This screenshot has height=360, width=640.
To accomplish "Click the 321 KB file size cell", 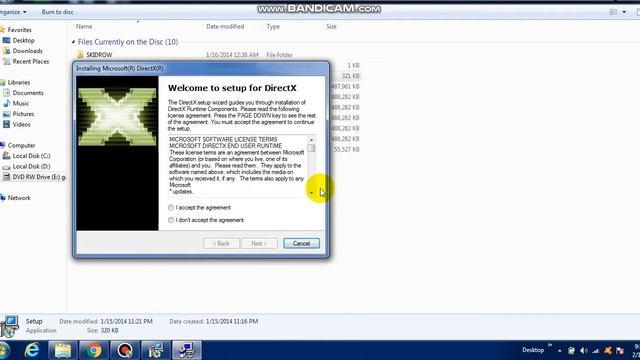I will click(x=350, y=76).
